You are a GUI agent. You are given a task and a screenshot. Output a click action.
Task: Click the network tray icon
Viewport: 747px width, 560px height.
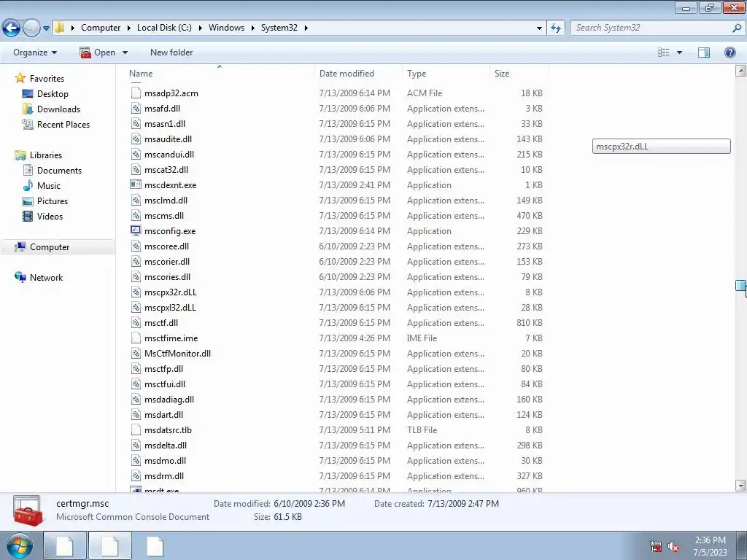click(x=656, y=546)
